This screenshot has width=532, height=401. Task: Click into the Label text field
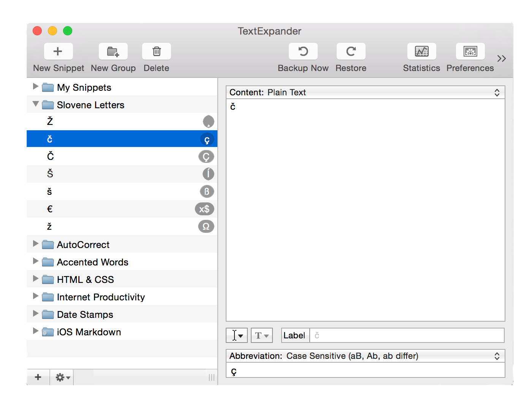407,336
